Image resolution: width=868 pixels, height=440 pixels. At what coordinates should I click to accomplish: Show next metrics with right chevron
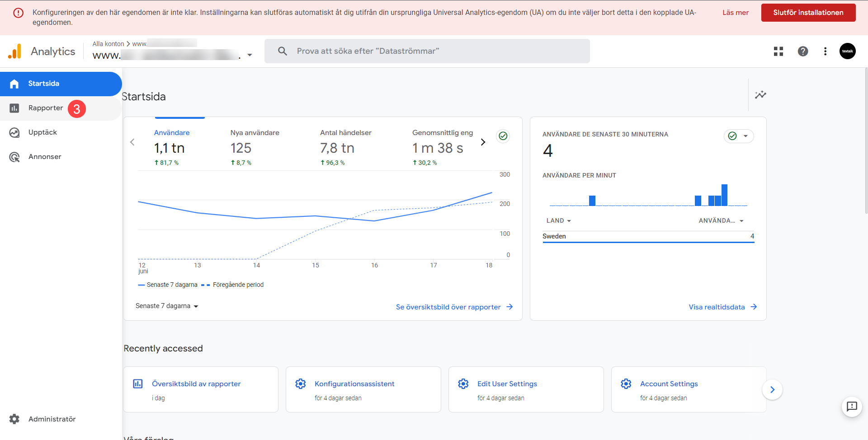(483, 142)
